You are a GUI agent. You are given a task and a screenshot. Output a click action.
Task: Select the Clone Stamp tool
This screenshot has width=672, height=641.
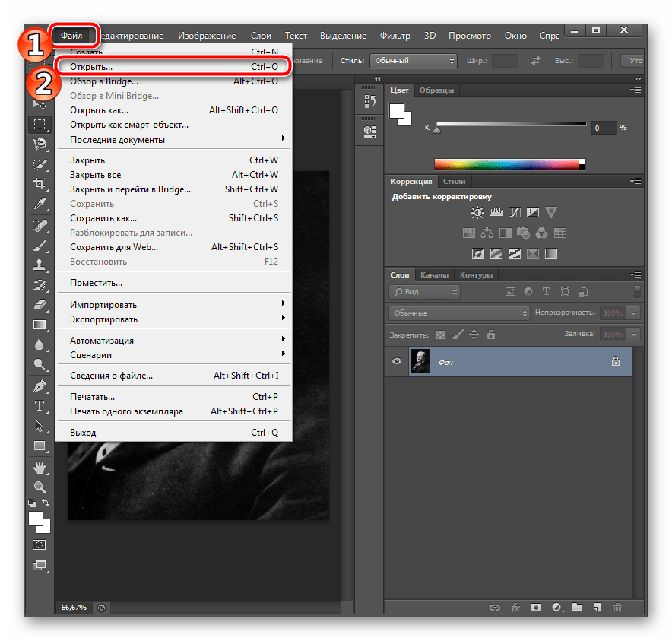point(40,263)
